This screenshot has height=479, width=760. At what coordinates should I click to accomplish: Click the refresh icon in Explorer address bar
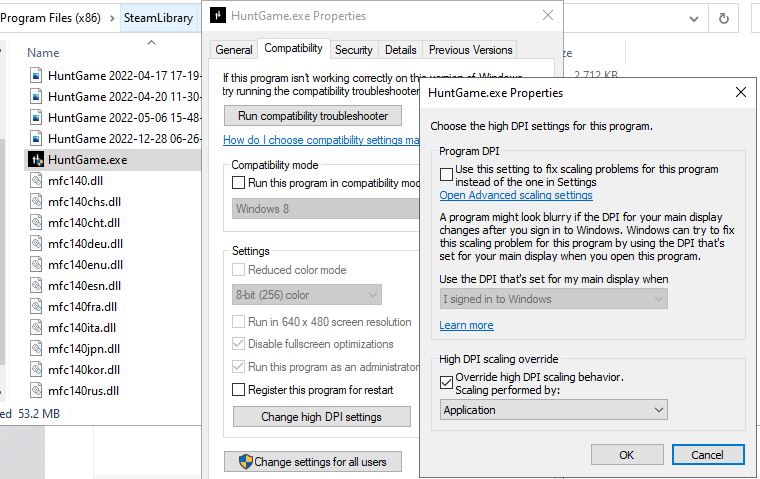(x=724, y=18)
